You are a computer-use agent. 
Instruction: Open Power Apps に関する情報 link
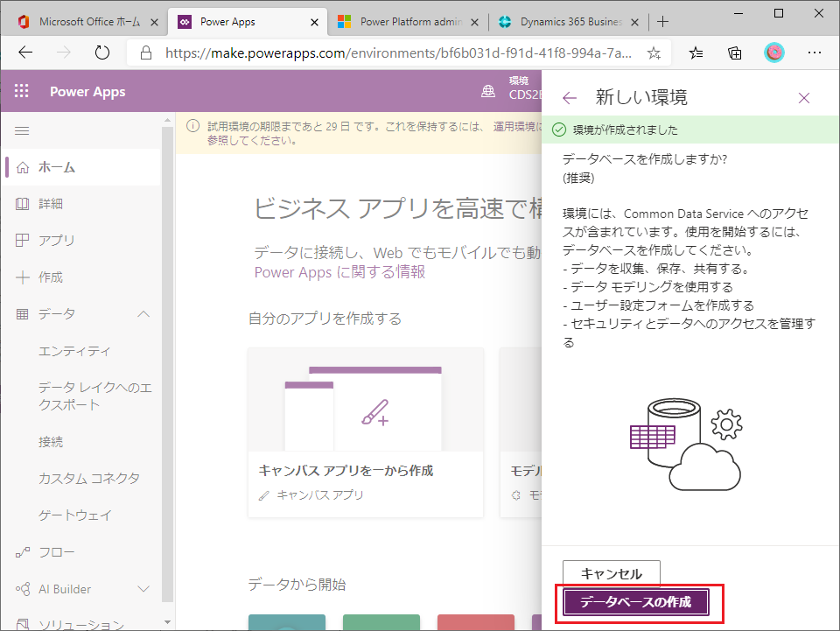pyautogui.click(x=339, y=272)
